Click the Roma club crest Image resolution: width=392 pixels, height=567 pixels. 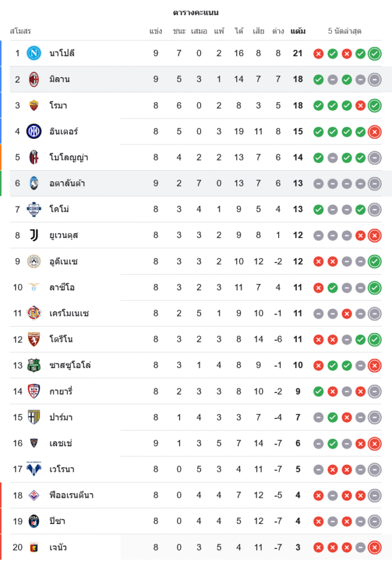(x=35, y=105)
